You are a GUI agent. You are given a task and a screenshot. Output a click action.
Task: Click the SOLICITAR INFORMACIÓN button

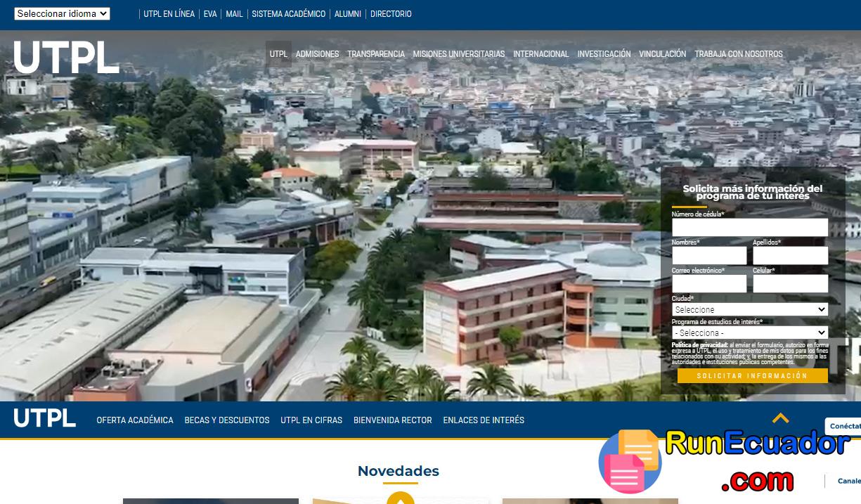[753, 375]
